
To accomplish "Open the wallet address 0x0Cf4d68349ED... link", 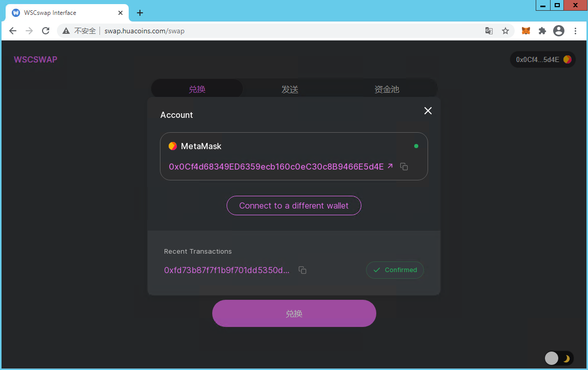I will (276, 167).
